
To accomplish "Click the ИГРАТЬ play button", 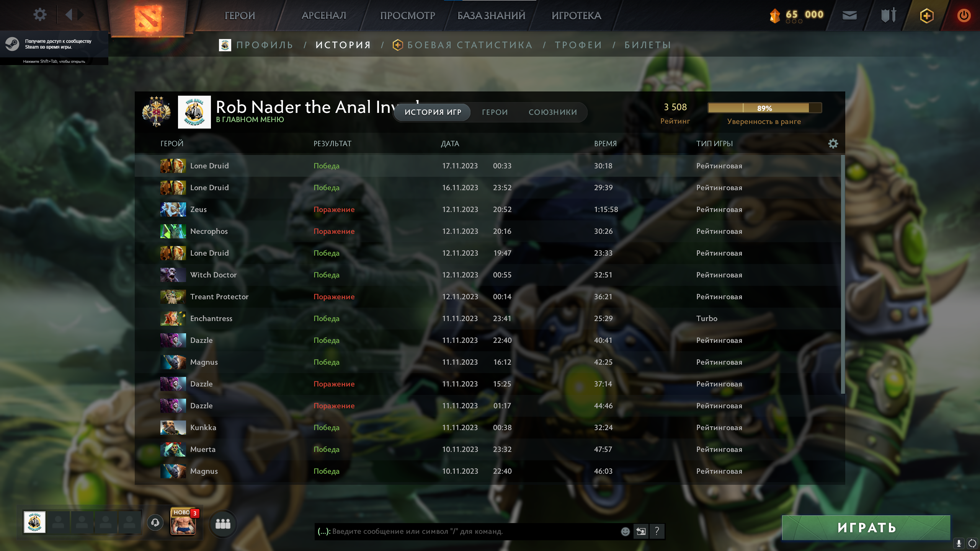I will (x=866, y=528).
